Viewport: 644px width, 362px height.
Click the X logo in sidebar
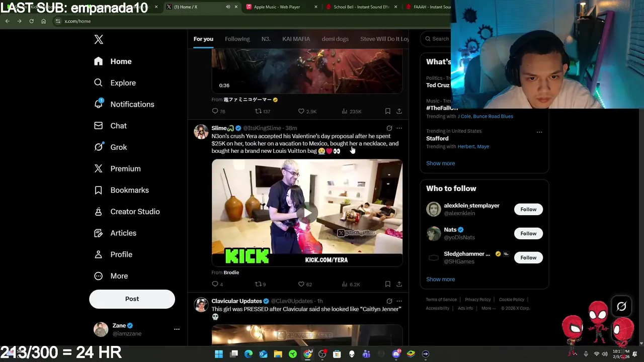[99, 40]
